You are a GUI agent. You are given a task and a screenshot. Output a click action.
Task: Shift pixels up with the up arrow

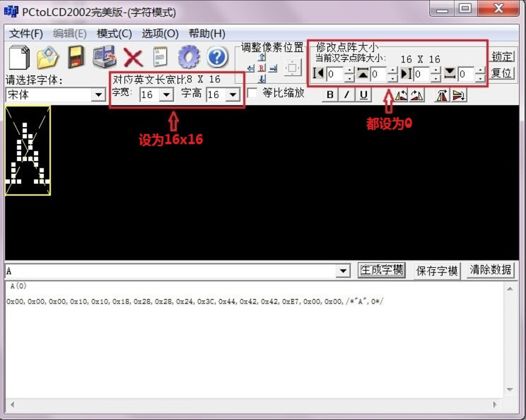(x=262, y=57)
